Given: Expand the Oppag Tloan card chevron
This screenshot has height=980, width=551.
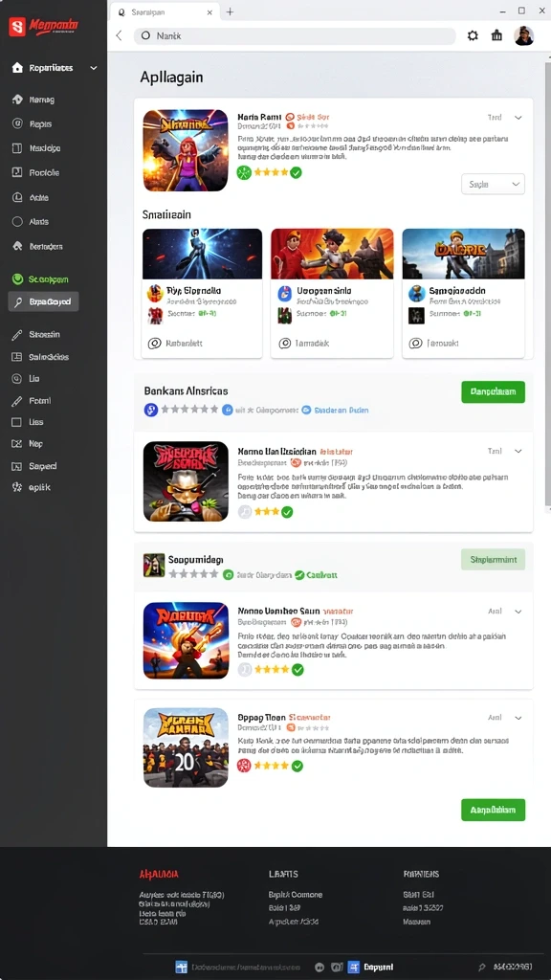Looking at the screenshot, I should 518,718.
